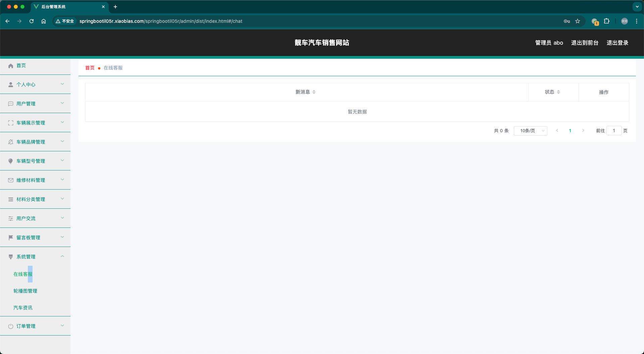Click the browser profile avatar

625,21
